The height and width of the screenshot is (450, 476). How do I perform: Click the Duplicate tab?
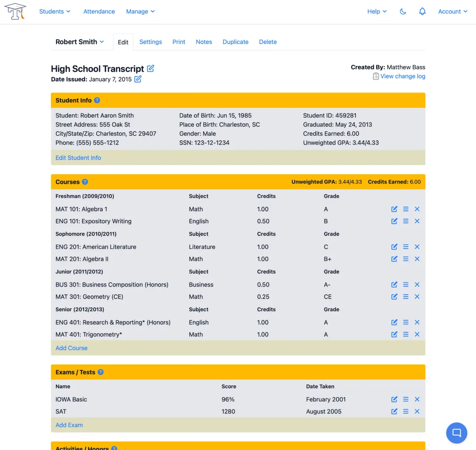point(236,42)
